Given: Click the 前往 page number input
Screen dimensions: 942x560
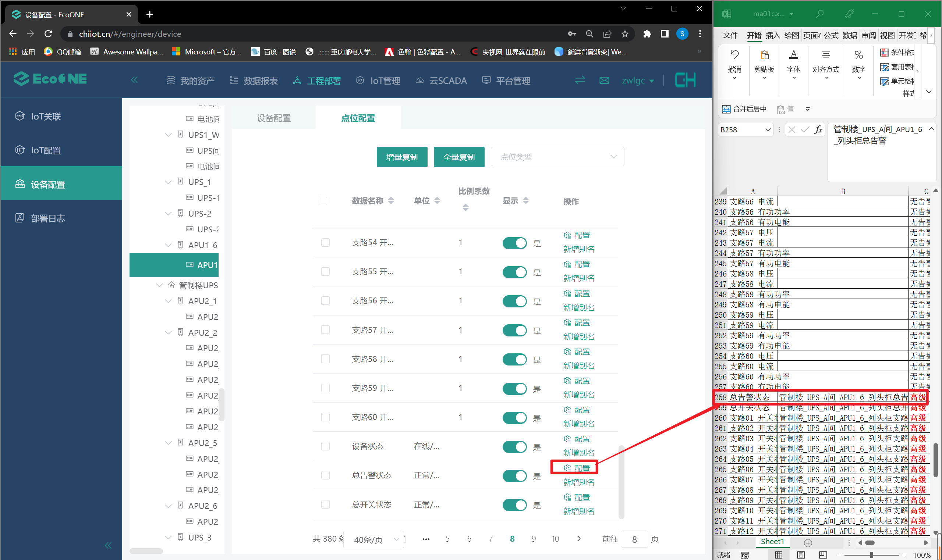Looking at the screenshot, I should click(x=634, y=539).
